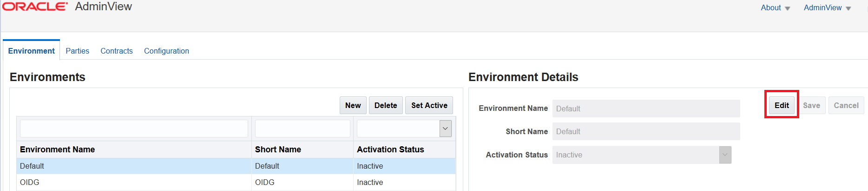
Task: Sort by Environment Name column header
Action: (58, 150)
